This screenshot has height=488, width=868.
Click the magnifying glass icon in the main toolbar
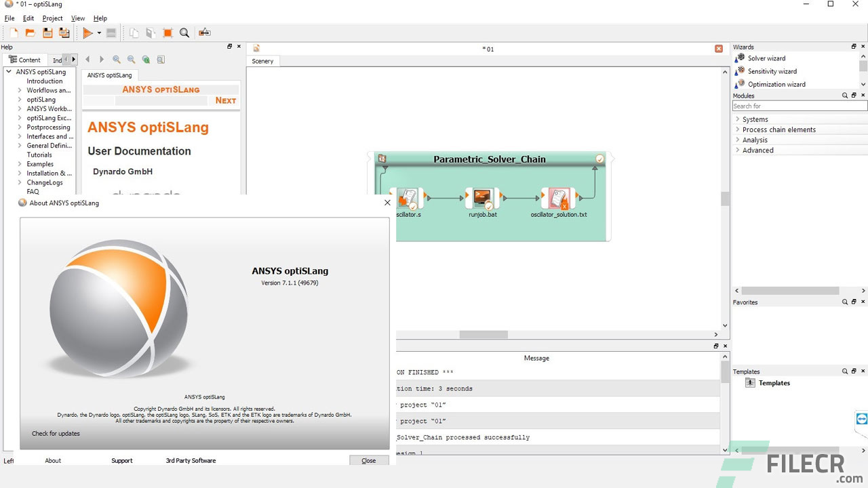coord(184,33)
